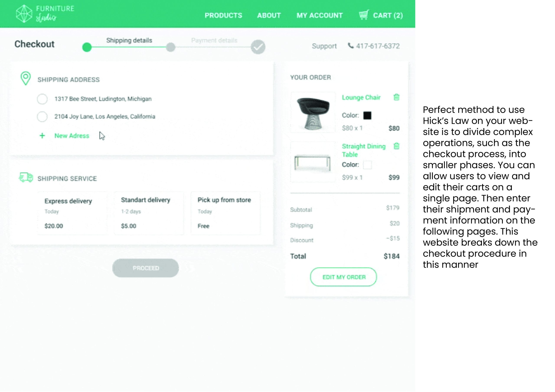Open the My Account menu item
555x392 pixels.
(x=319, y=15)
